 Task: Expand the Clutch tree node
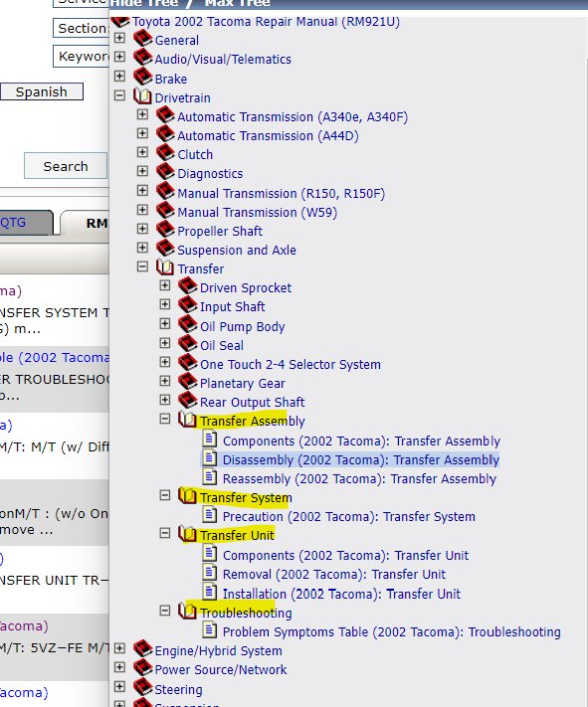pos(142,152)
